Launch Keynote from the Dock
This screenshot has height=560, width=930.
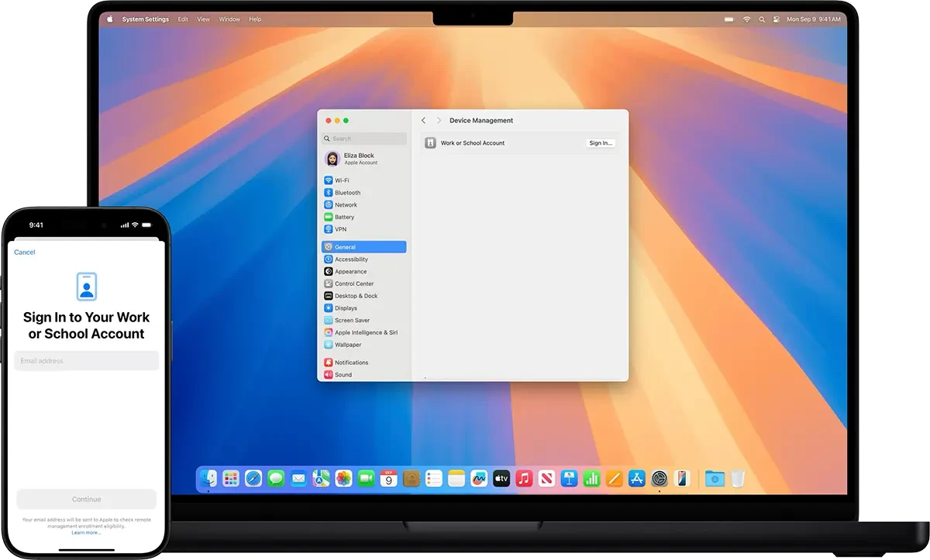570,479
